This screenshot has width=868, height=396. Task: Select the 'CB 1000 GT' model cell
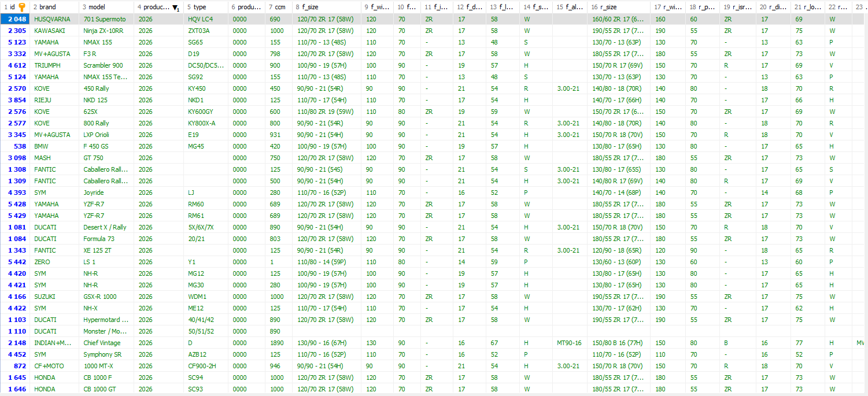pyautogui.click(x=106, y=389)
